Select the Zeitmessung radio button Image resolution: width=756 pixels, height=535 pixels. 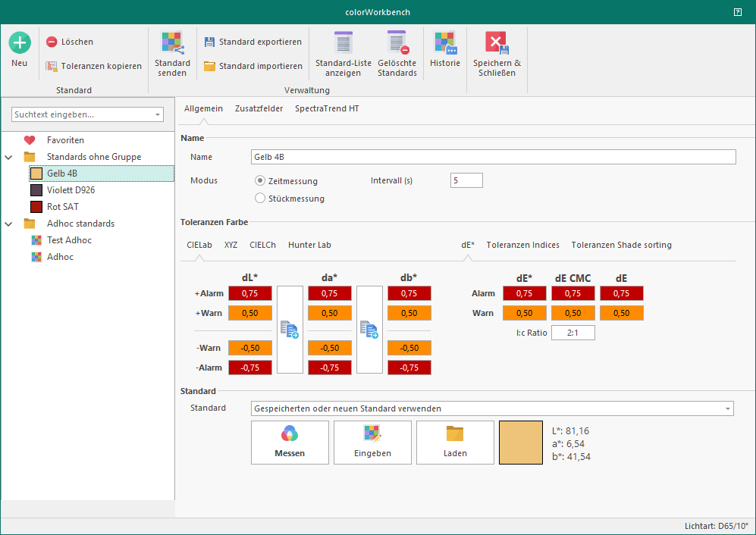260,181
